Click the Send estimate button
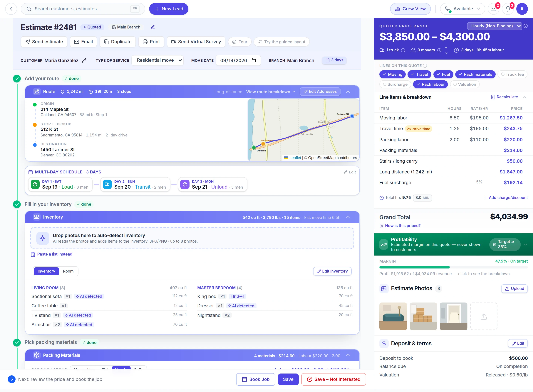This screenshot has height=392, width=533. pos(44,42)
